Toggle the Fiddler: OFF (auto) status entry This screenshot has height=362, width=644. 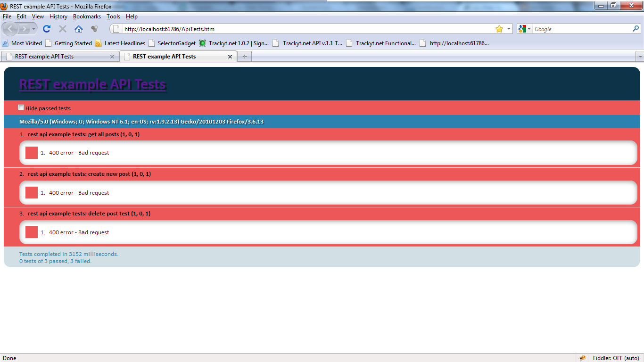coord(616,358)
